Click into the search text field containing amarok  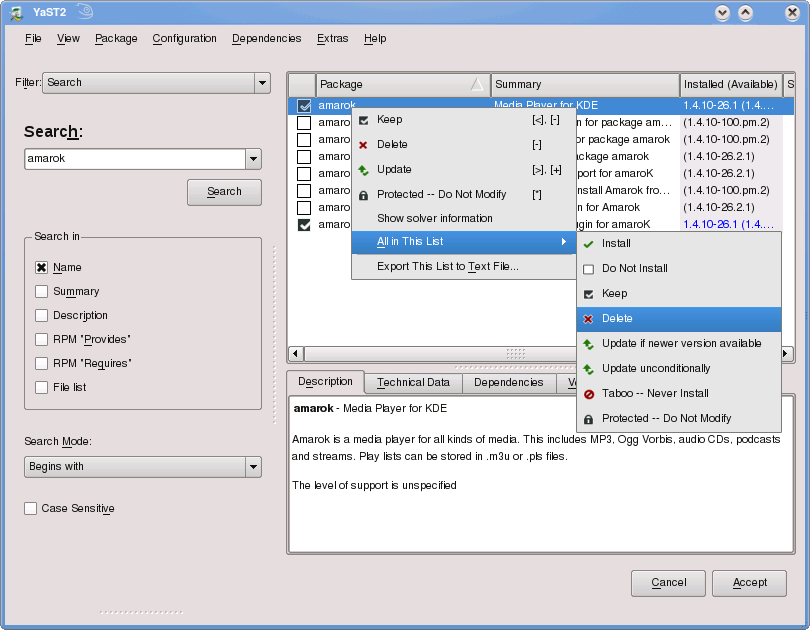(x=135, y=159)
